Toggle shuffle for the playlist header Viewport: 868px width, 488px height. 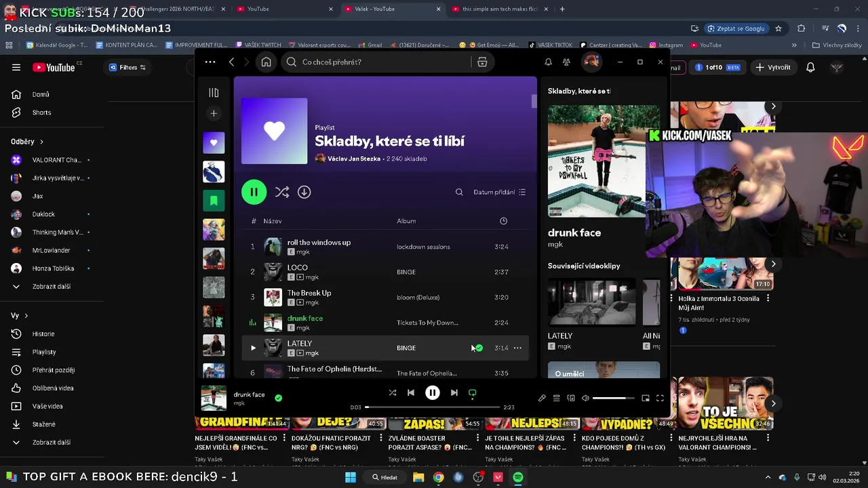tap(282, 192)
